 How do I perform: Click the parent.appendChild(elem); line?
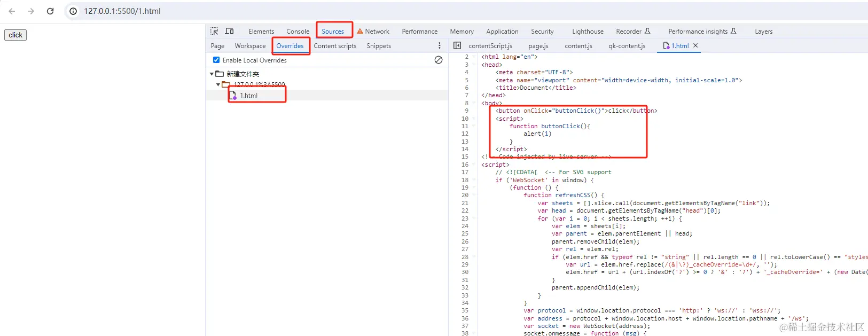click(596, 287)
